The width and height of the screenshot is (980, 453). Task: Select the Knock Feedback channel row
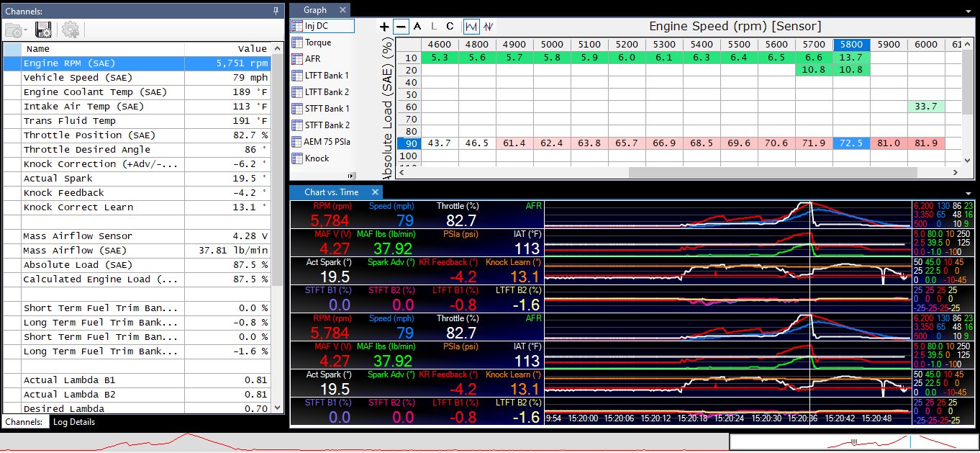pyautogui.click(x=137, y=193)
